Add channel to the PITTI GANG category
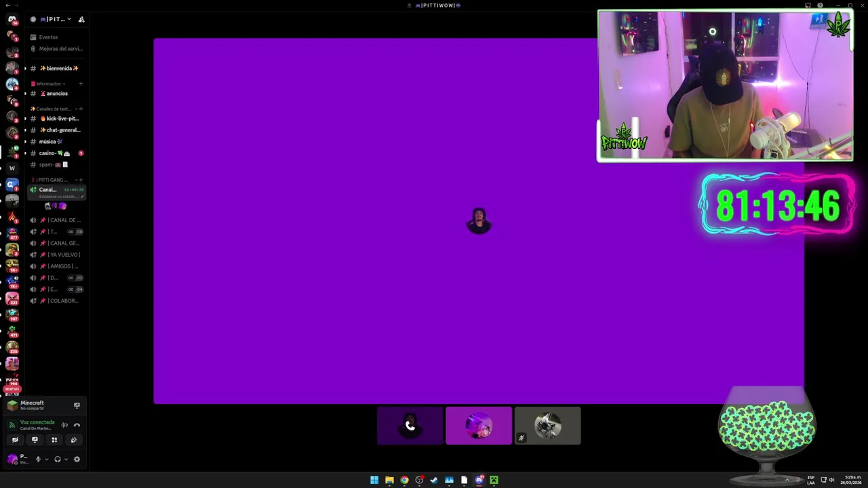 click(x=81, y=180)
